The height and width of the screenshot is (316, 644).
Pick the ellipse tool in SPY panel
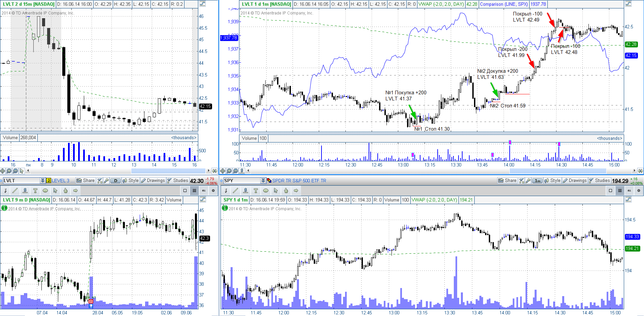coord(266,191)
